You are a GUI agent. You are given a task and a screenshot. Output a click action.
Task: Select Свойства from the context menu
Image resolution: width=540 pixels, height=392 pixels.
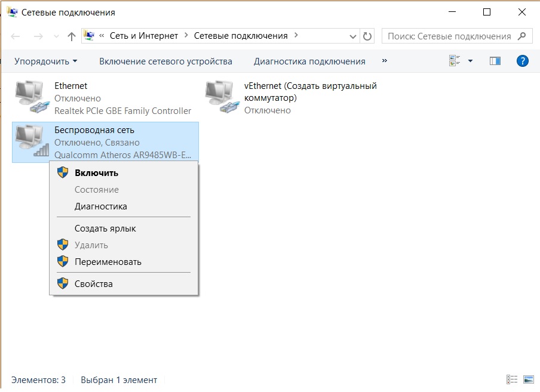93,284
